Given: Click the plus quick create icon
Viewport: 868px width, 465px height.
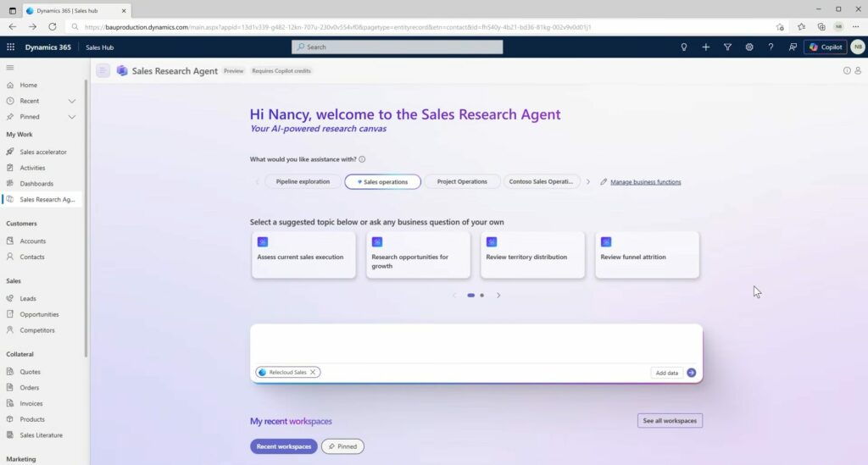Looking at the screenshot, I should pyautogui.click(x=706, y=47).
